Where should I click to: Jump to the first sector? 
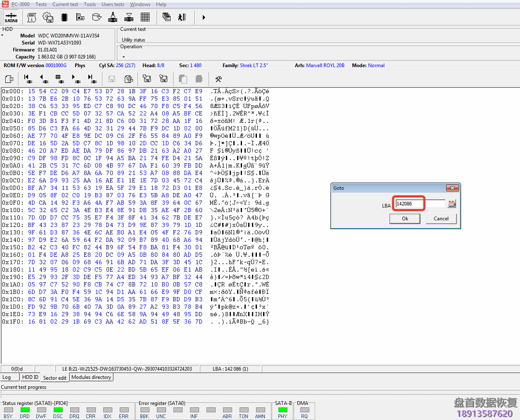coord(27,79)
